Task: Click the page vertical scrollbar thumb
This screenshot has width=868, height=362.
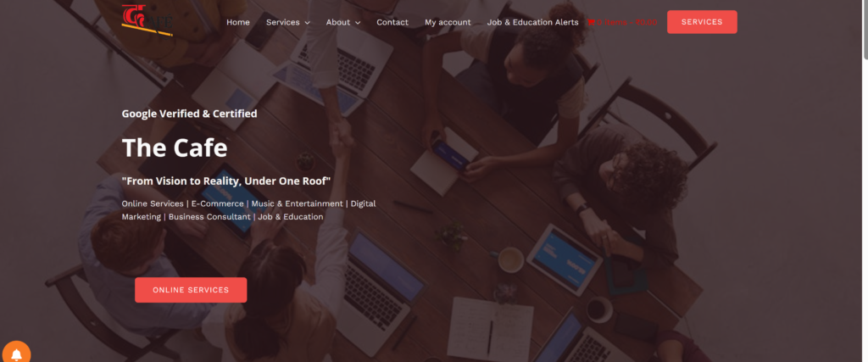Action: [865, 28]
